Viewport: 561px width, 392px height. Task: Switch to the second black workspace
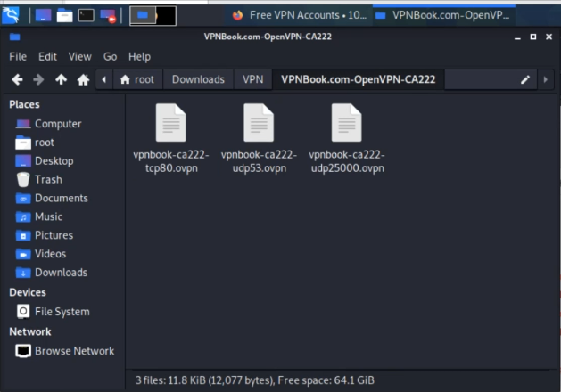click(166, 16)
